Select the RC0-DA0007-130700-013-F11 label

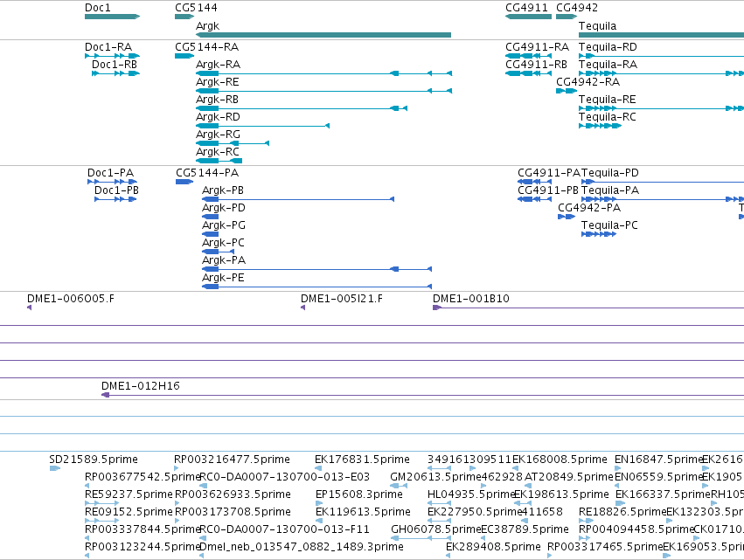[284, 529]
